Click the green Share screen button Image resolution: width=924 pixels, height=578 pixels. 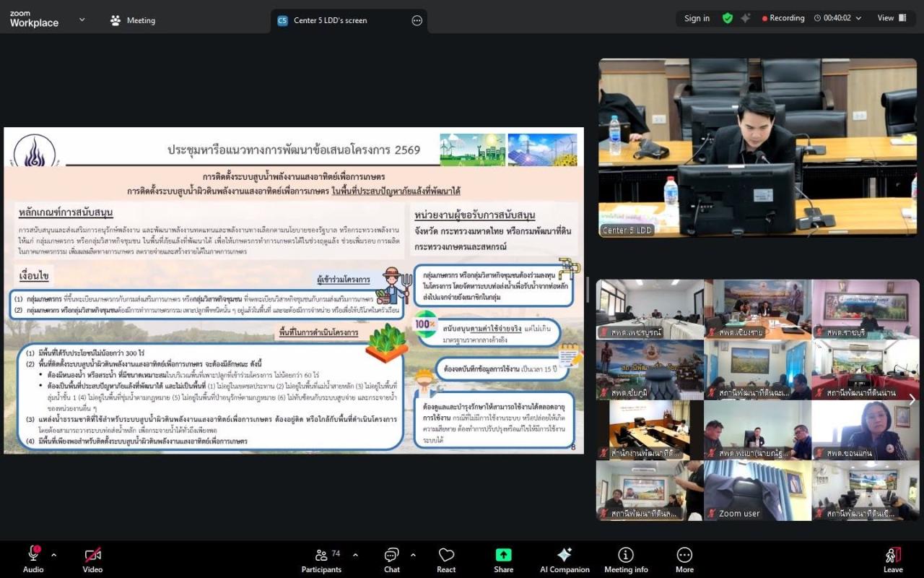tap(503, 559)
